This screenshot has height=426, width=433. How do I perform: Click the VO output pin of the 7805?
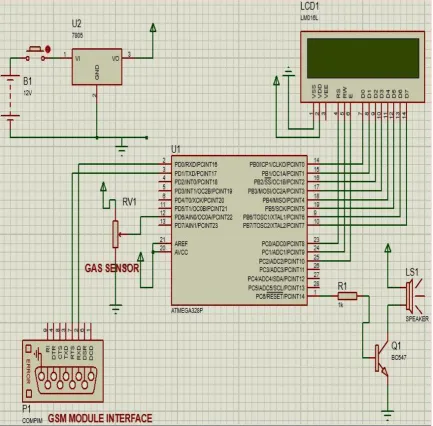(116, 58)
